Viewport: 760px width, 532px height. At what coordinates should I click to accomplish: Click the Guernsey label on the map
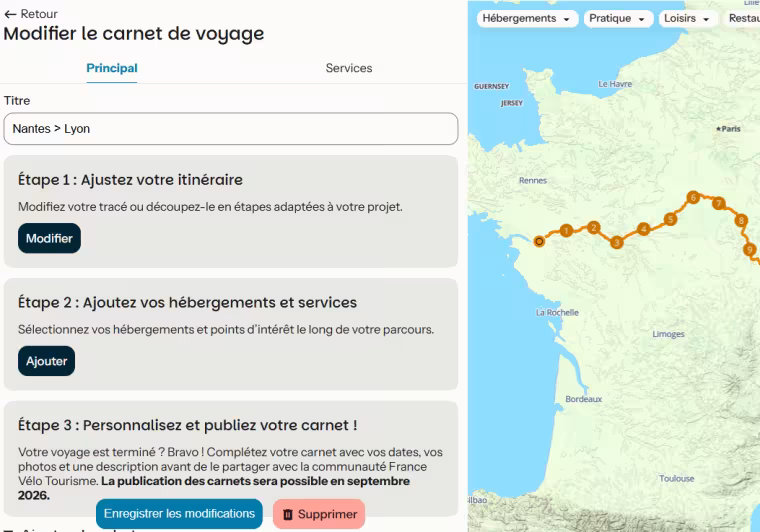[491, 86]
